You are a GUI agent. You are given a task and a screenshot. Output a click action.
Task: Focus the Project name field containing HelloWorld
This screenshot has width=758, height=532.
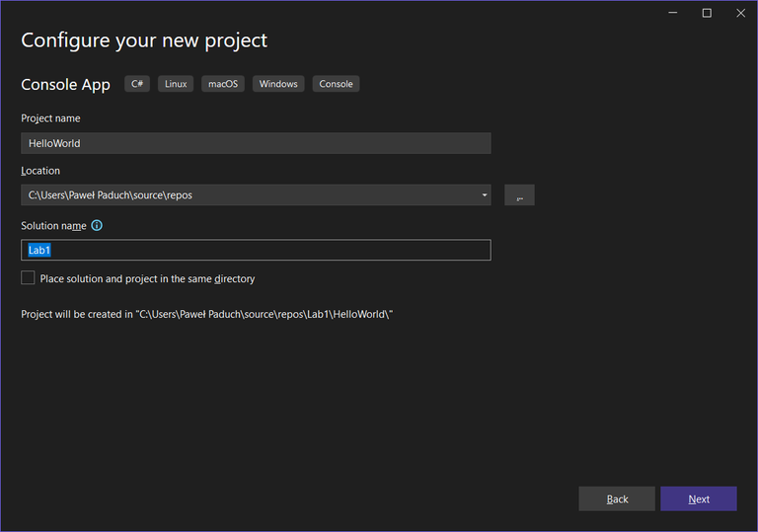point(256,143)
